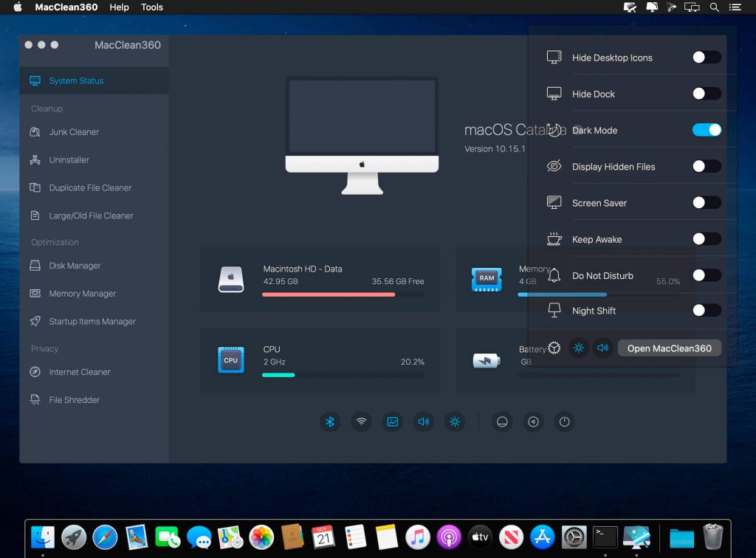This screenshot has height=558, width=756.
Task: Go to File Shredder
Action: click(74, 400)
